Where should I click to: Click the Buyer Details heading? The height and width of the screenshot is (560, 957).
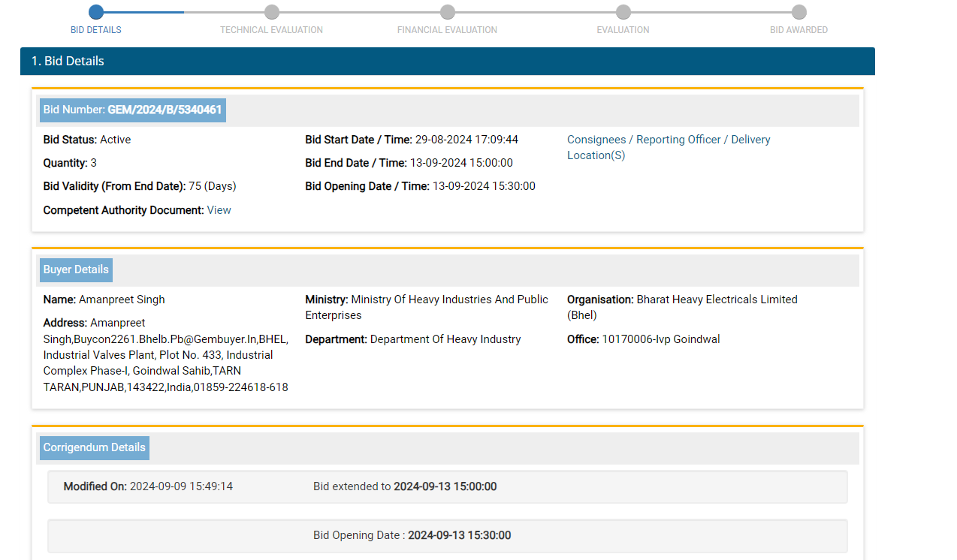(x=76, y=269)
